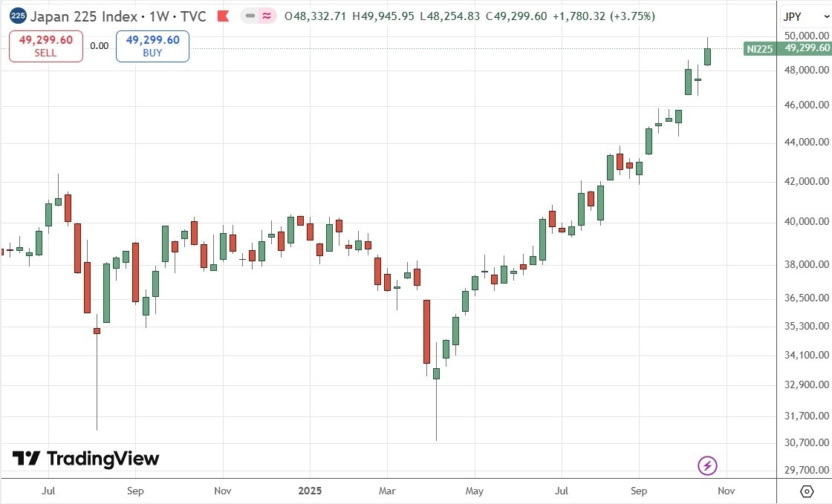Click the Japan 225 Index symbol logo
The width and height of the screenshot is (832, 504).
click(16, 16)
